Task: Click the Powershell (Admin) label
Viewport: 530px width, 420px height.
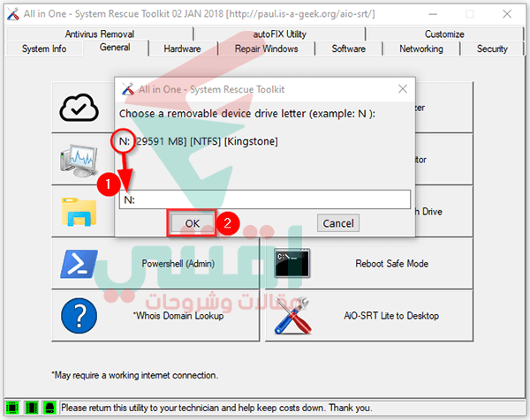Action: (x=178, y=264)
